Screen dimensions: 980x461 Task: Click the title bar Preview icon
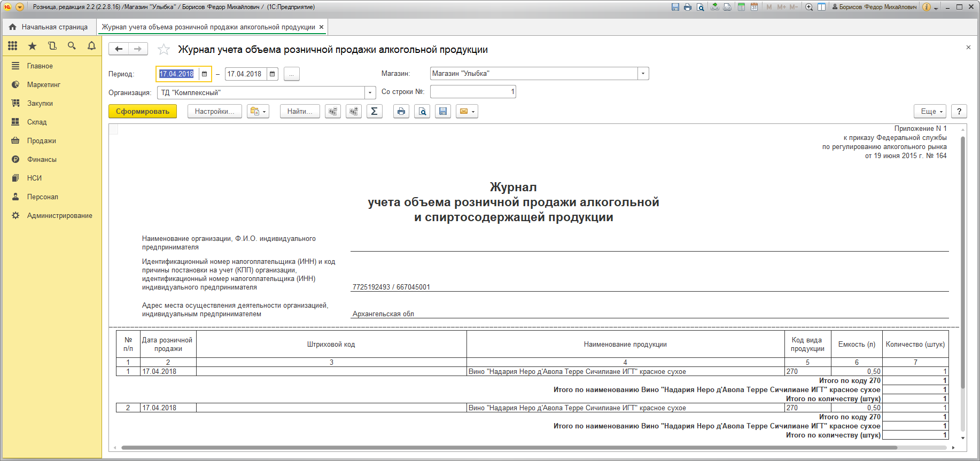tap(700, 7)
